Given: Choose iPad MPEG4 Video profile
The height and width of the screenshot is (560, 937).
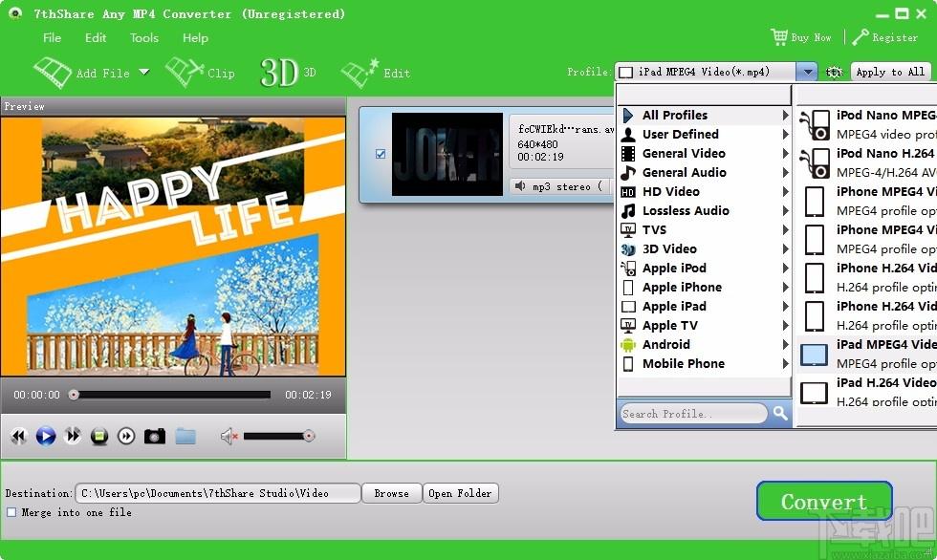Looking at the screenshot, I should coord(868,354).
